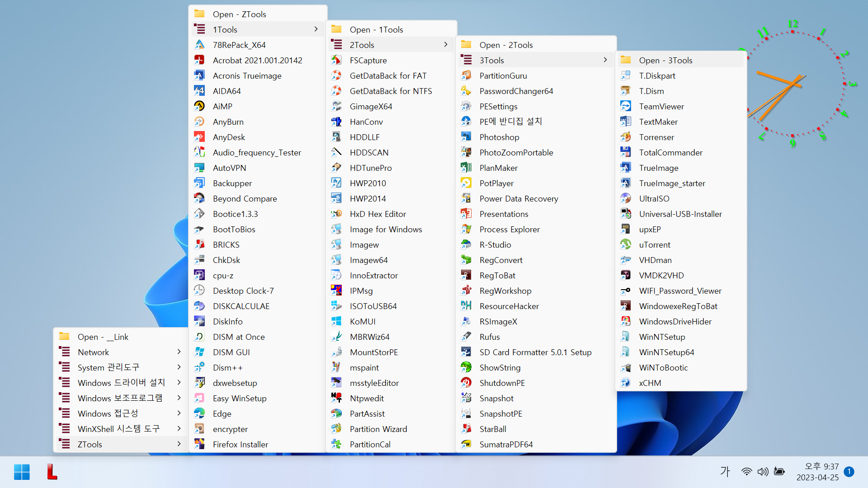Launch Partition Wizard from the menu

[391, 429]
